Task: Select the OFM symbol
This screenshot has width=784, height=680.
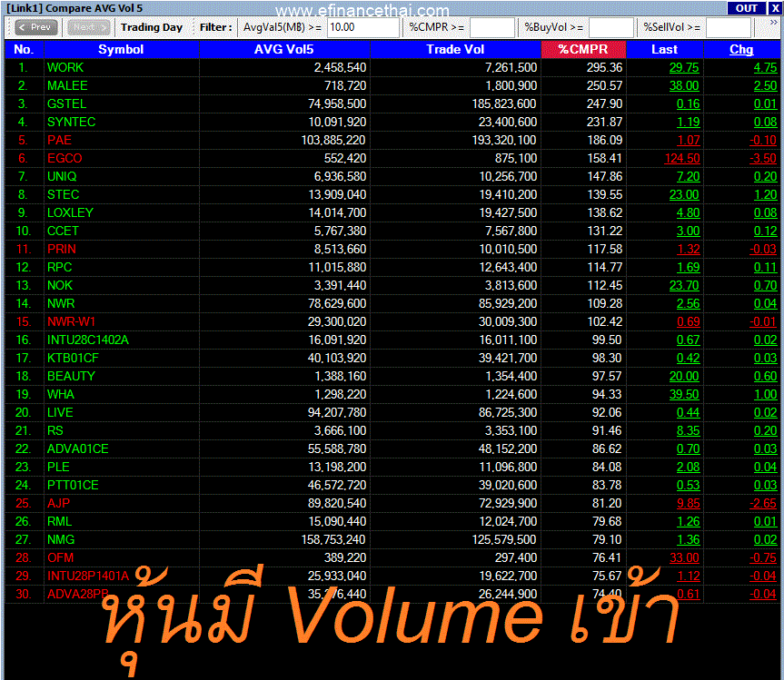Action: tap(61, 557)
